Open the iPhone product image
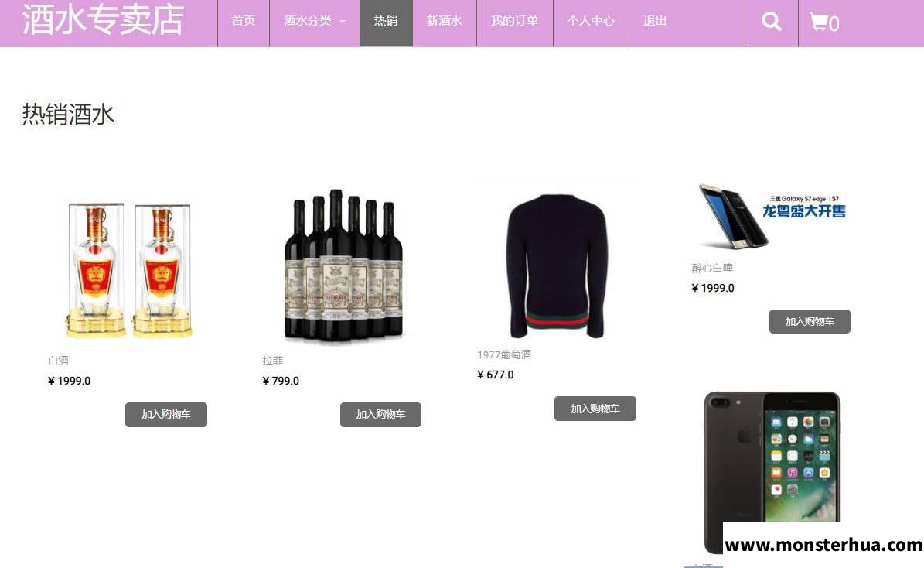Viewport: 924px width, 568px height. click(x=772, y=472)
